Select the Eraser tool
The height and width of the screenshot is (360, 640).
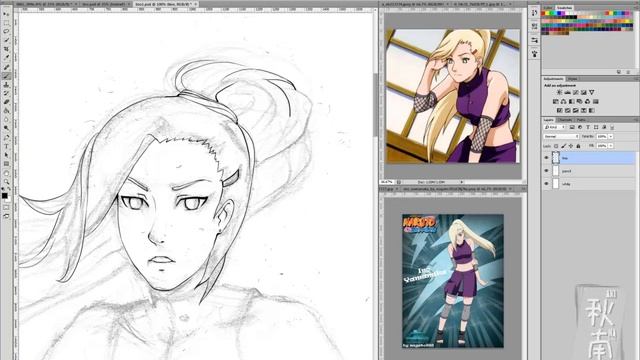click(6, 102)
